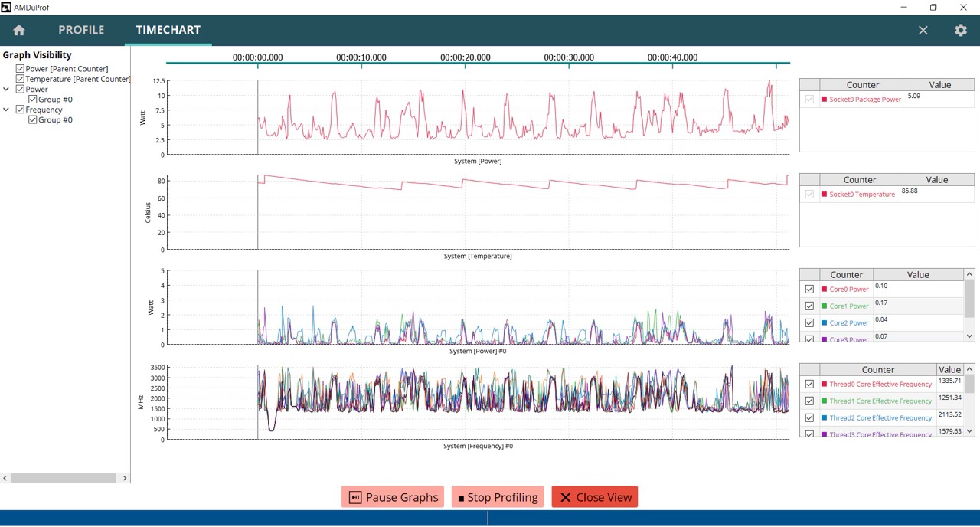Collapse the Power tree node
The image size is (980, 527).
[x=6, y=90]
